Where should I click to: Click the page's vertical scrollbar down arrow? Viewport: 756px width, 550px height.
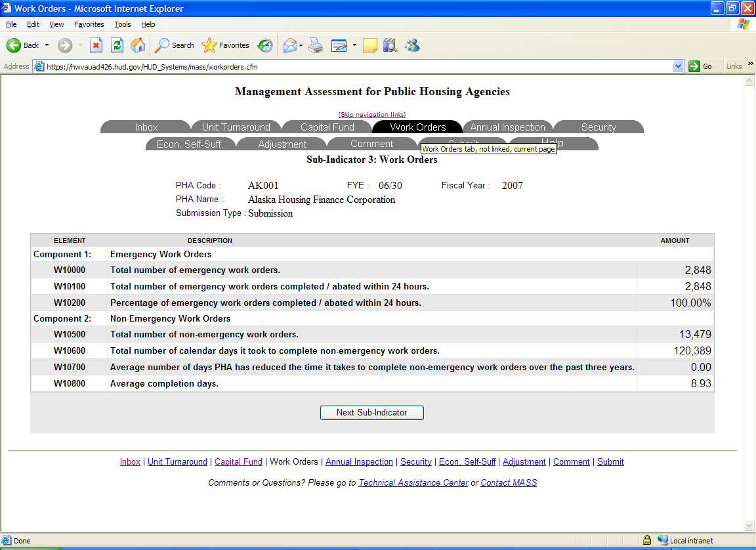(x=749, y=526)
